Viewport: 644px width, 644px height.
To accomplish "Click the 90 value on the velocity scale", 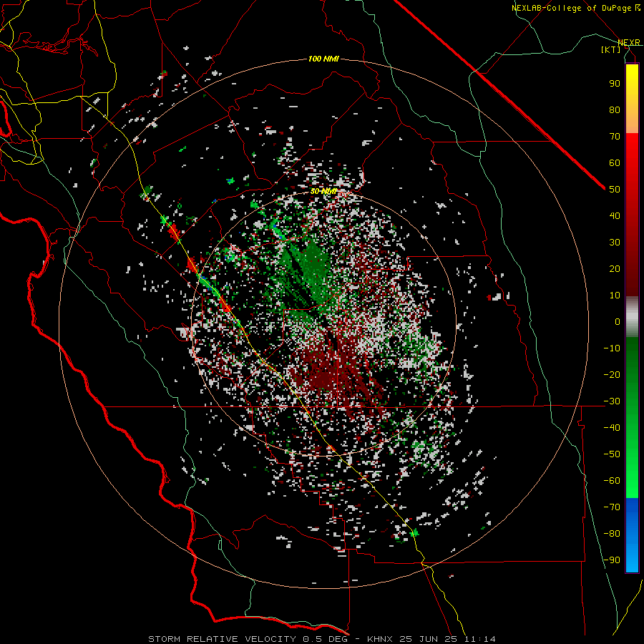I will point(615,84).
